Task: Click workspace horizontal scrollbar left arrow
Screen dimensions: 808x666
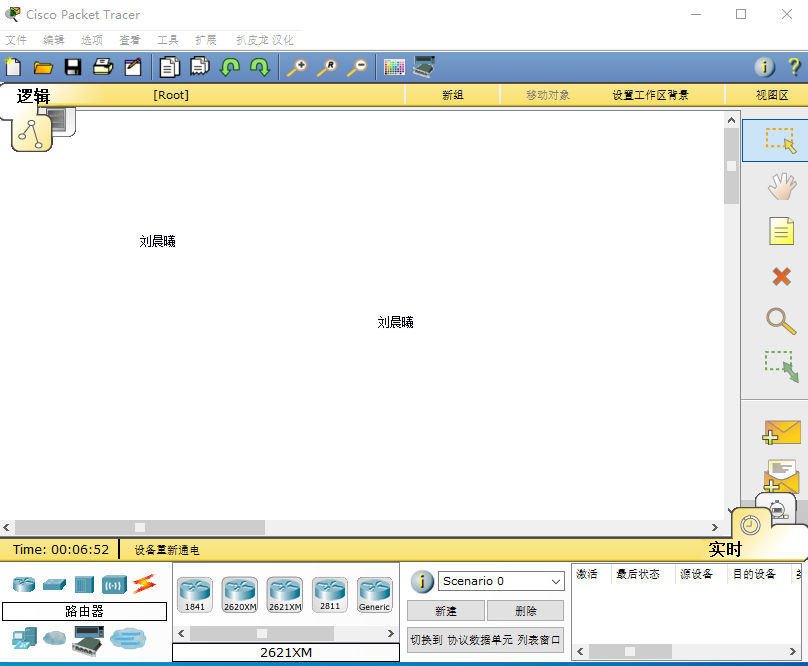Action: (x=6, y=527)
